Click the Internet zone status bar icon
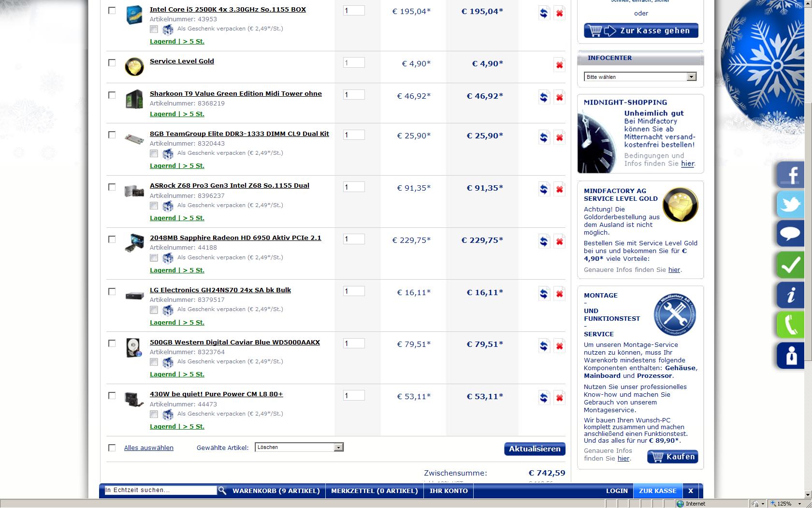 pos(681,504)
